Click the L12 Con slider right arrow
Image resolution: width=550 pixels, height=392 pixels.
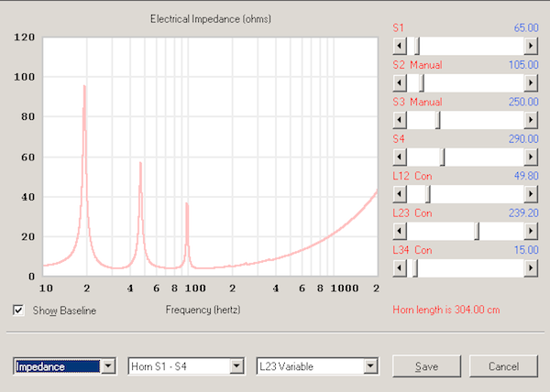tap(531, 194)
